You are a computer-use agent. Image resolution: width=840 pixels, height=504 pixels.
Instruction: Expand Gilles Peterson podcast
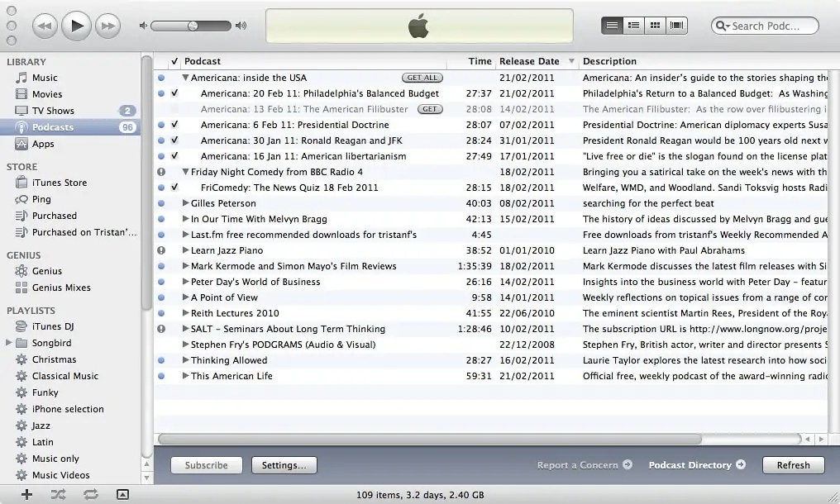(x=185, y=203)
